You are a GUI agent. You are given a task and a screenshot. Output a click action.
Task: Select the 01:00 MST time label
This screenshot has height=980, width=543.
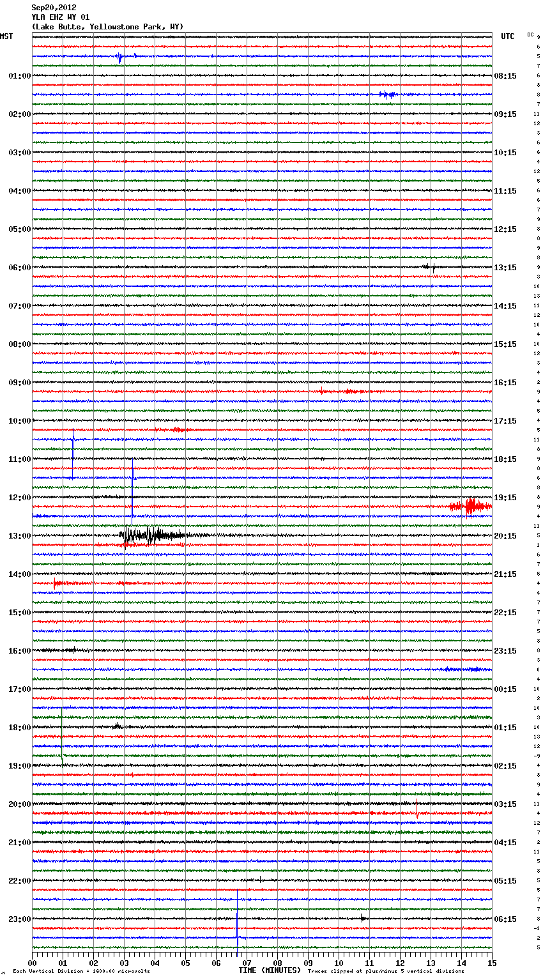point(20,76)
